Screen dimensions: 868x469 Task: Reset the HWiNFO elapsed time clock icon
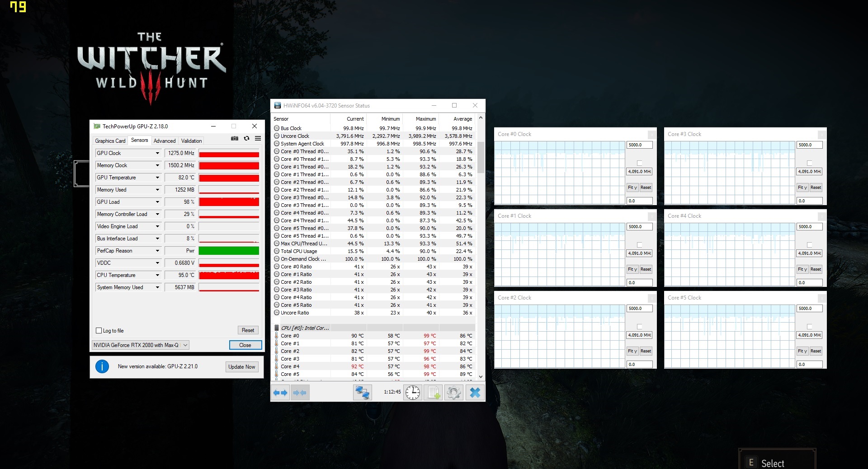pyautogui.click(x=412, y=393)
